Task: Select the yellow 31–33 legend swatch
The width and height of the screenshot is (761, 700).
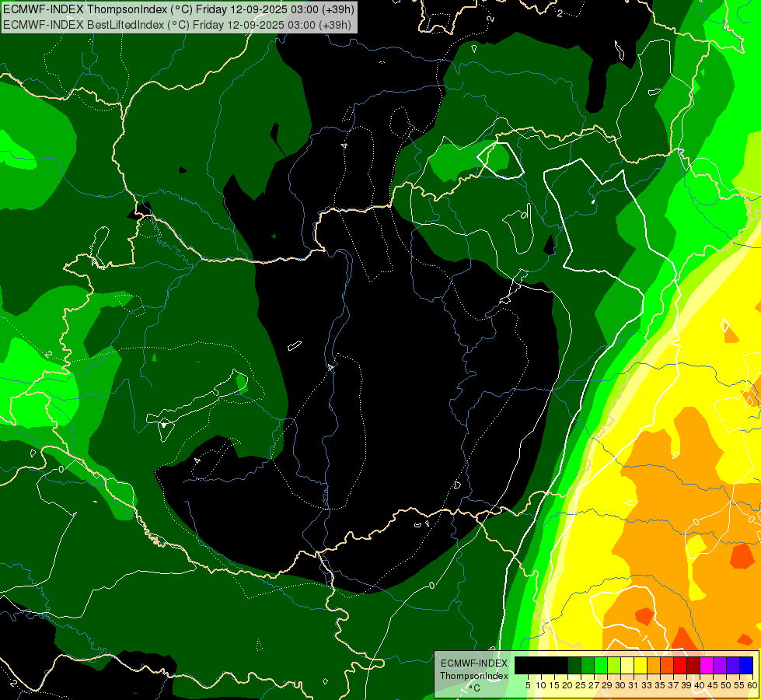Action: [641, 665]
